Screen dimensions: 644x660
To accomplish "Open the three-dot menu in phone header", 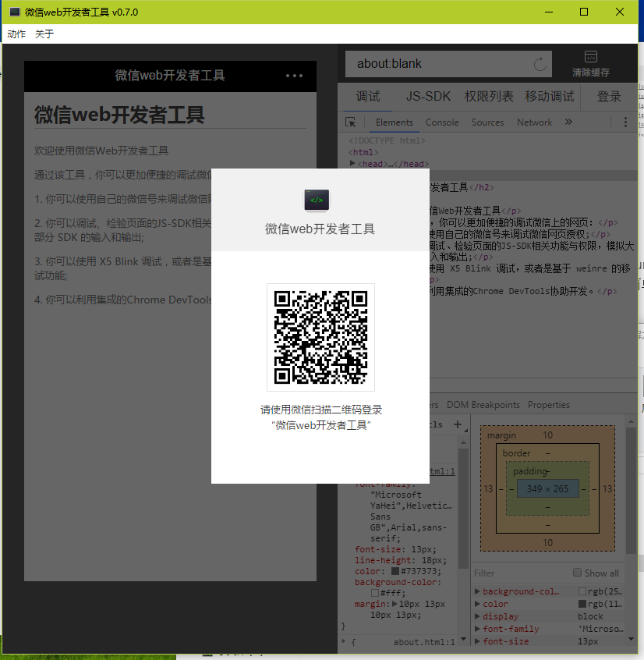I will (294, 76).
